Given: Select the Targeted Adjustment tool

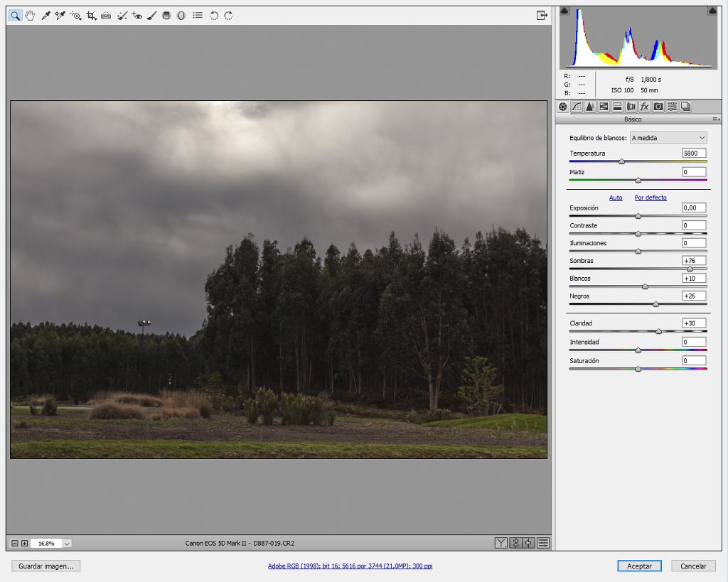Looking at the screenshot, I should (x=75, y=16).
